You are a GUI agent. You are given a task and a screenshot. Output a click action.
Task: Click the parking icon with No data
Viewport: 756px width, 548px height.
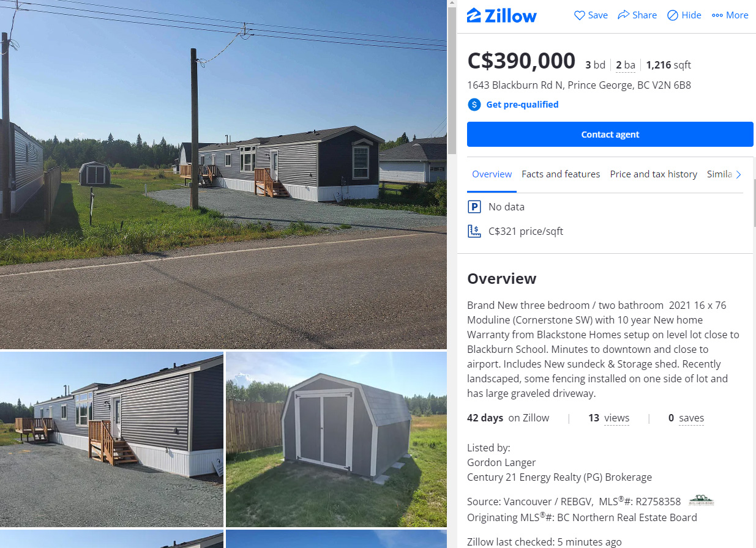pos(474,207)
